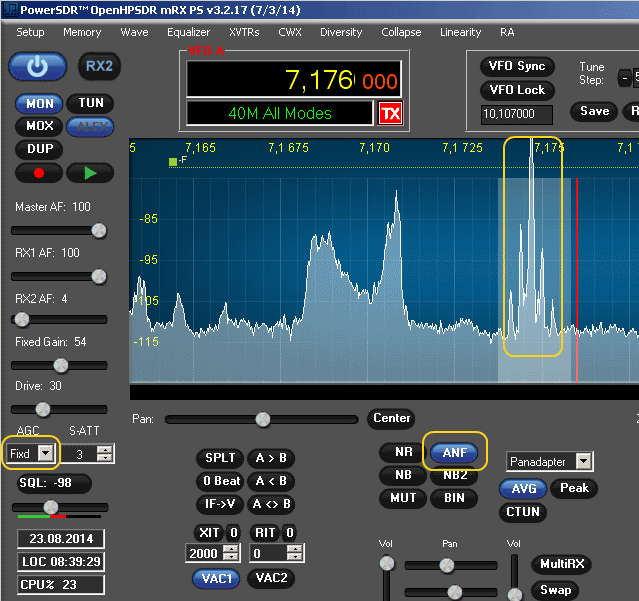Open the Equalizer menu

188,32
